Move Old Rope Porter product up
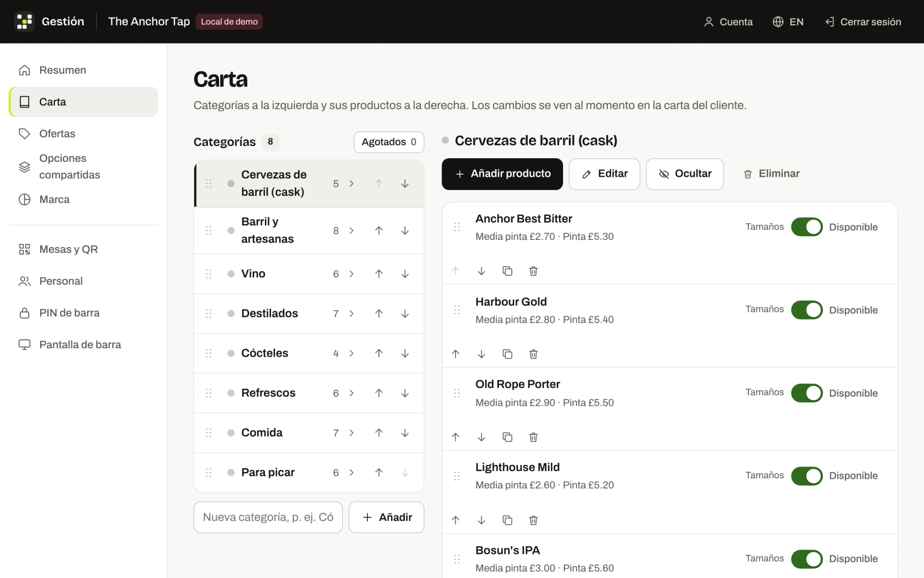The image size is (924, 578). point(455,437)
